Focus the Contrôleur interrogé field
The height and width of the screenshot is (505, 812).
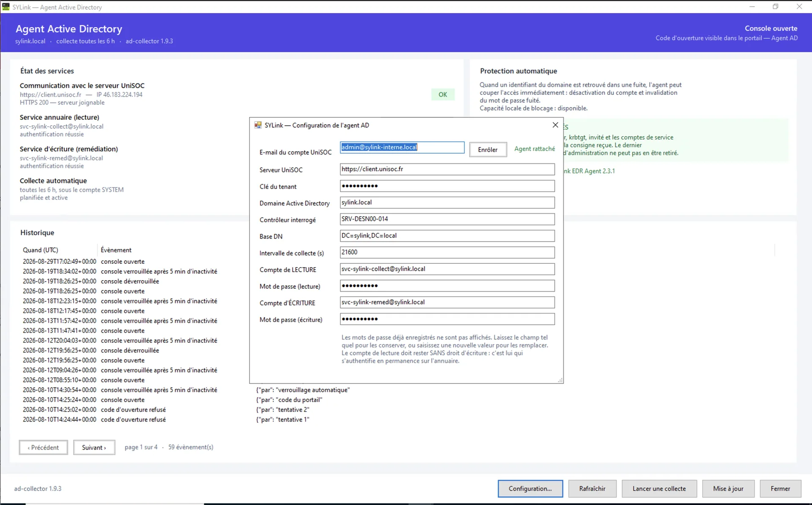point(447,219)
